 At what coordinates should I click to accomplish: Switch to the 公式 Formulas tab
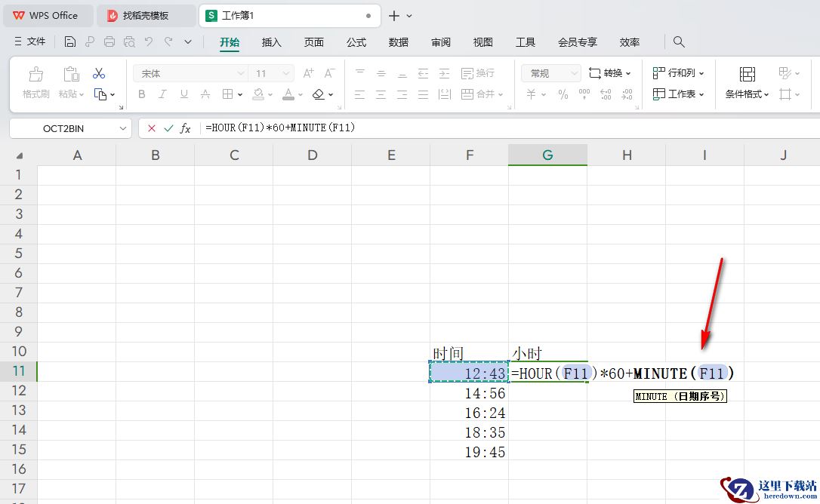pyautogui.click(x=356, y=42)
